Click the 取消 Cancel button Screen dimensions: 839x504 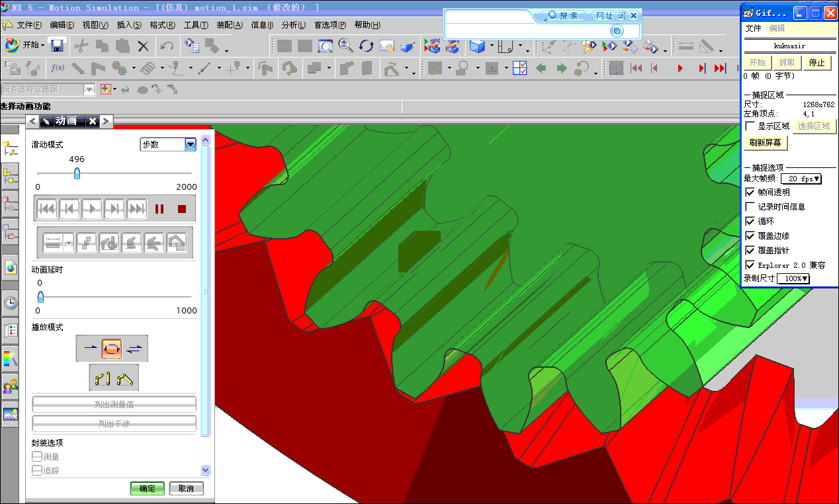tap(186, 489)
